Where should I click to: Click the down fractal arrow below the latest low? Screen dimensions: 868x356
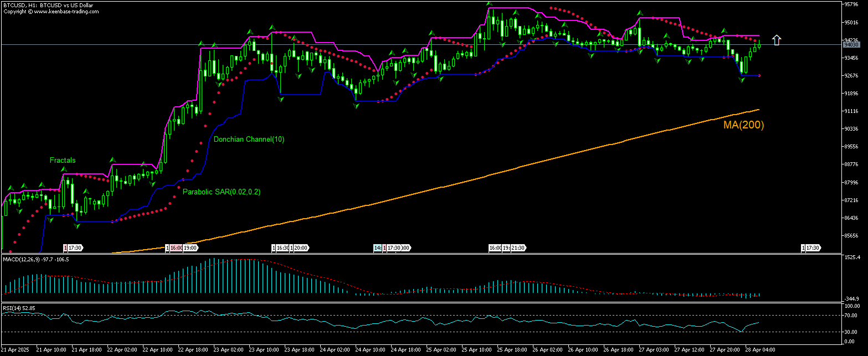pos(742,80)
